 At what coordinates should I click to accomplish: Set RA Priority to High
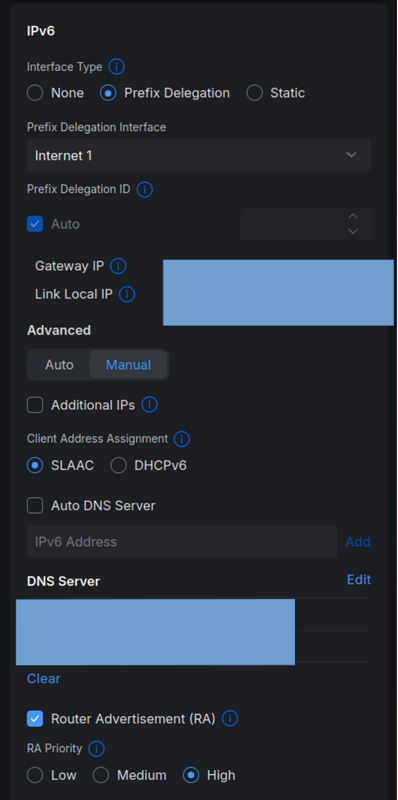click(x=191, y=776)
